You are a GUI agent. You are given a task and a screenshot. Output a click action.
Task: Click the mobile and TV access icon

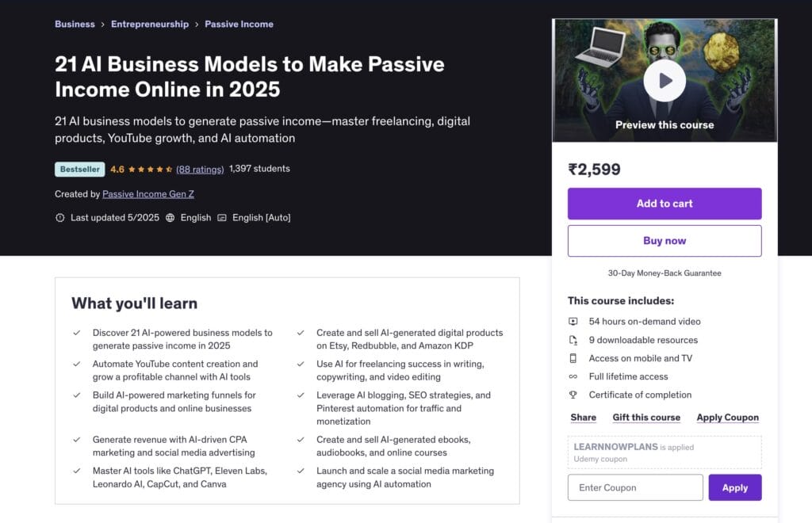573,358
